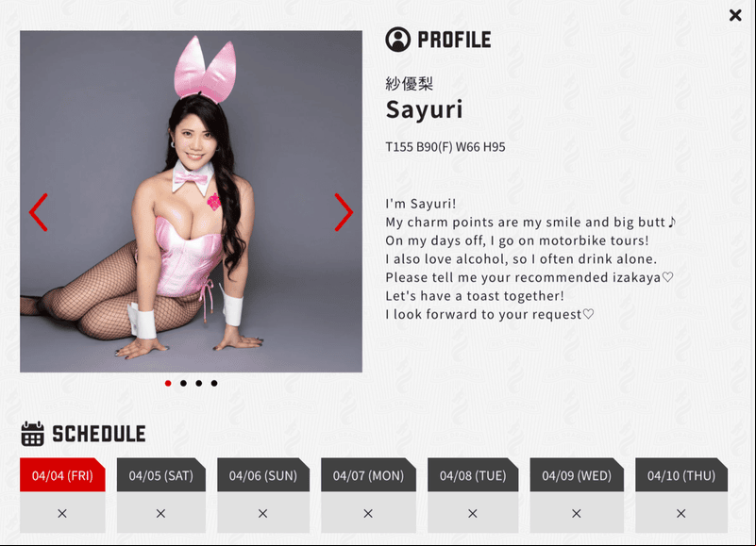756x546 pixels.
Task: Select the 04/05 (SAT) schedule tab
Action: [x=161, y=475]
